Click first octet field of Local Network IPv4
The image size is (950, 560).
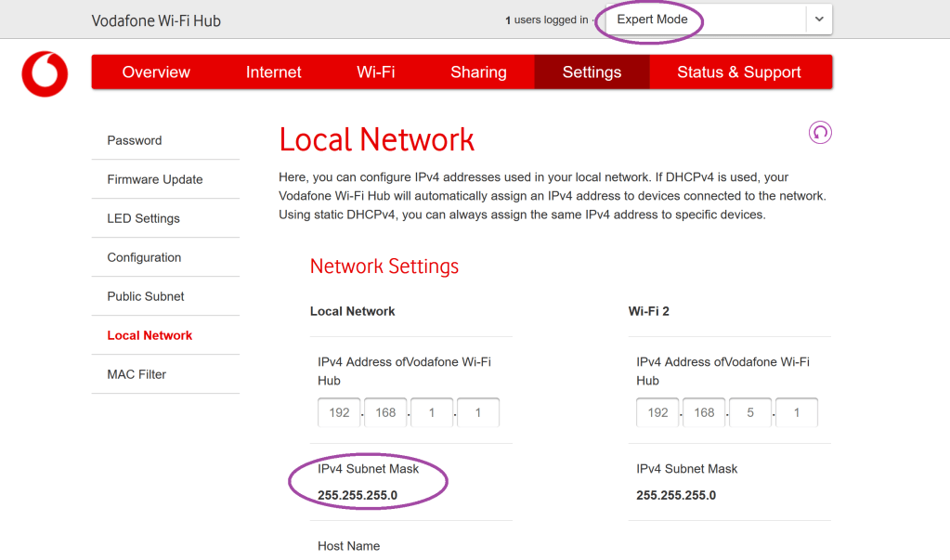[339, 412]
